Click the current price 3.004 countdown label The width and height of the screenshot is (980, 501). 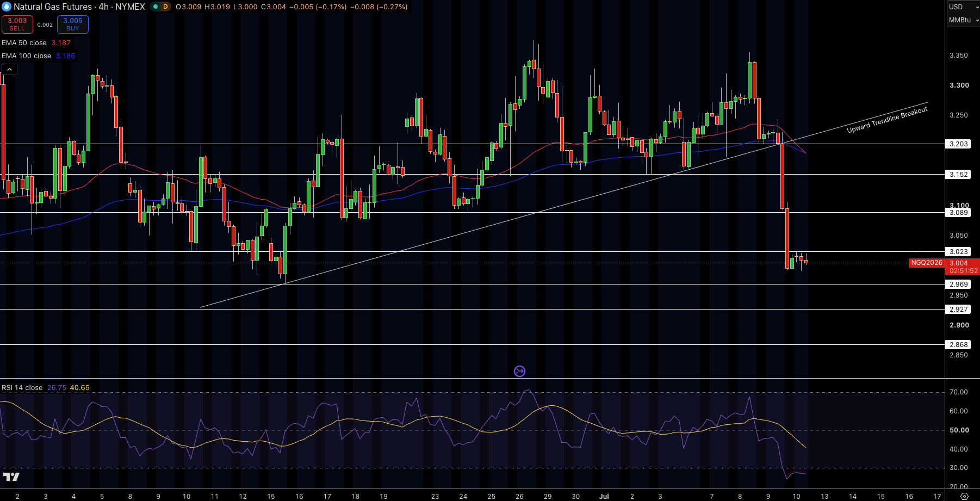pos(963,267)
